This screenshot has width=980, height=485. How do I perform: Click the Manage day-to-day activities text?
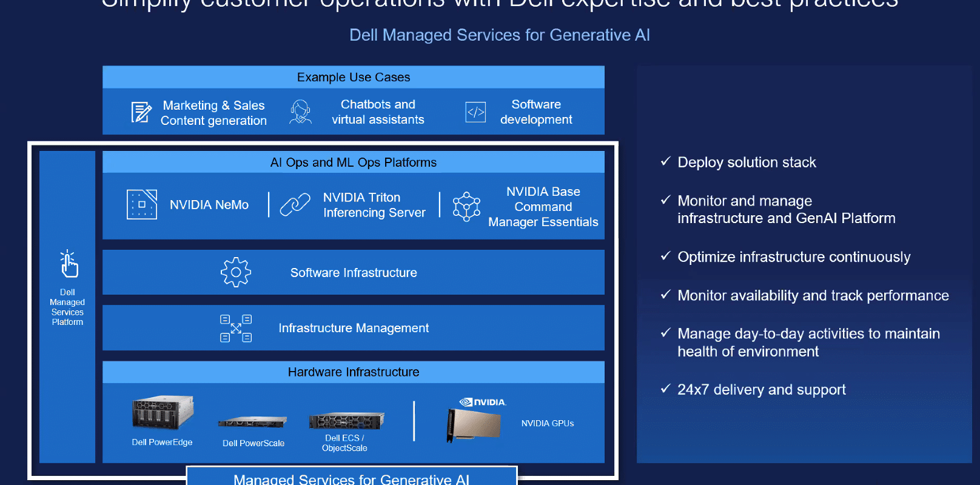809,343
